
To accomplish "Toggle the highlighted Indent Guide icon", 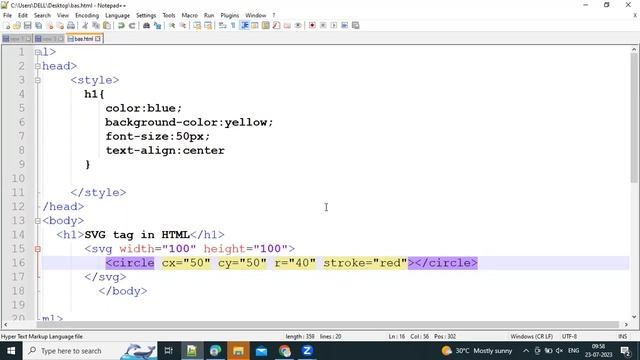I will (244, 25).
